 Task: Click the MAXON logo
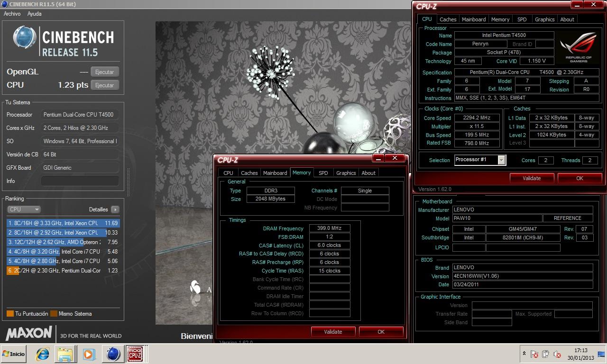[28, 333]
